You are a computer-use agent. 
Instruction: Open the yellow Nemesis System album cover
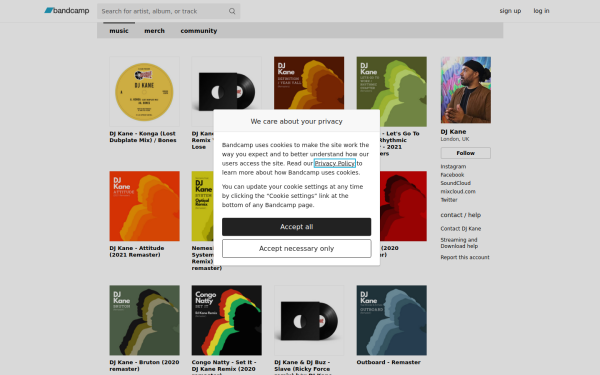click(202, 206)
